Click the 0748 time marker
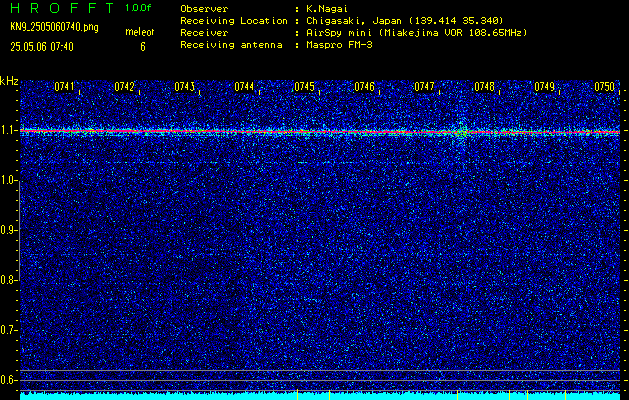The image size is (629, 400). [x=484, y=86]
